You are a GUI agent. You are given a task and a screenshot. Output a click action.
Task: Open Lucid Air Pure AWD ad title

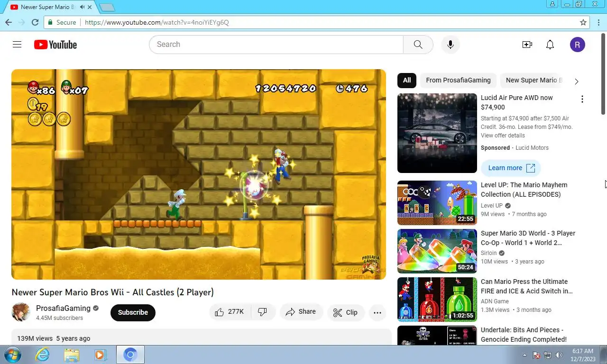pyautogui.click(x=517, y=102)
